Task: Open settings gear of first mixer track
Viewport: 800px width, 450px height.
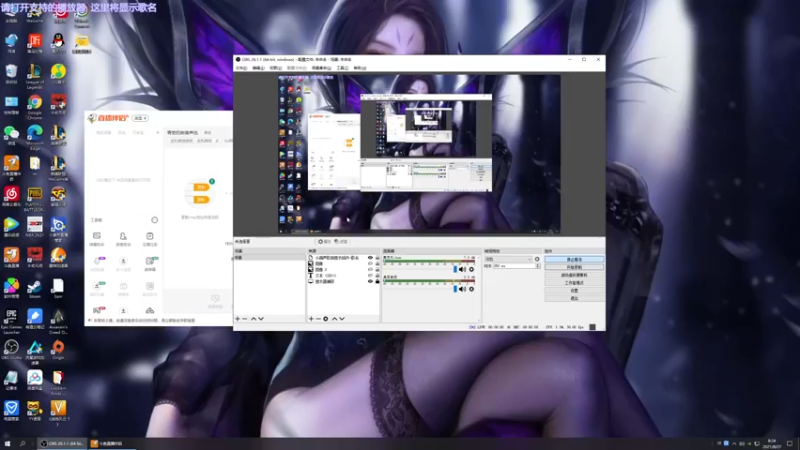Action: pyautogui.click(x=471, y=269)
